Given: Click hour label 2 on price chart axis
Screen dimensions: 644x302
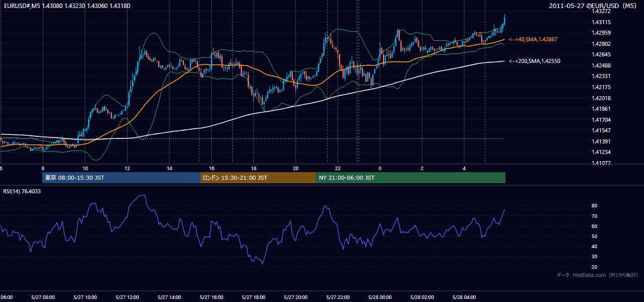Looking at the screenshot, I should pos(422,168).
